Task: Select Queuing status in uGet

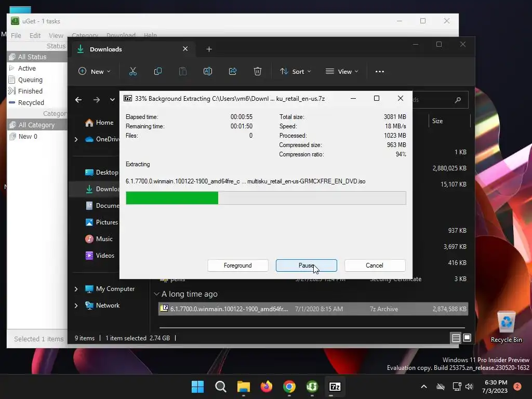Action: coord(37,79)
